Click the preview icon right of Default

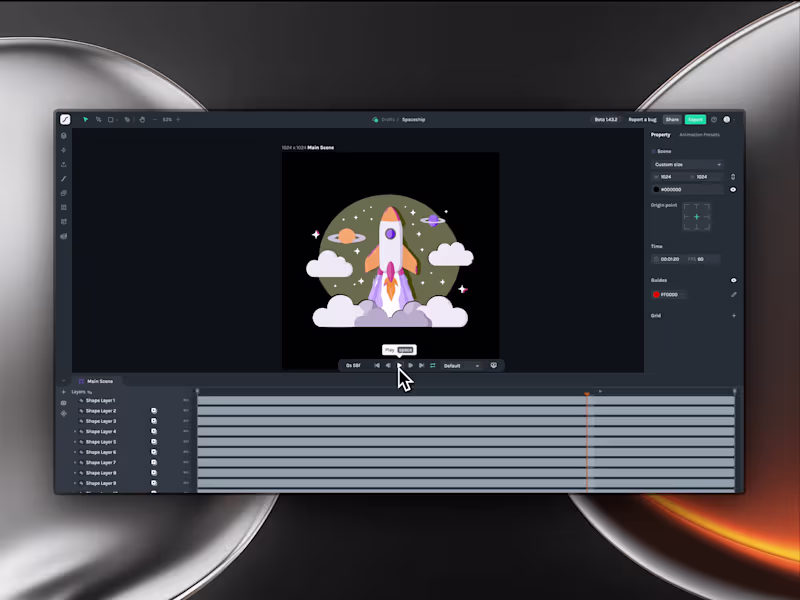click(x=493, y=365)
